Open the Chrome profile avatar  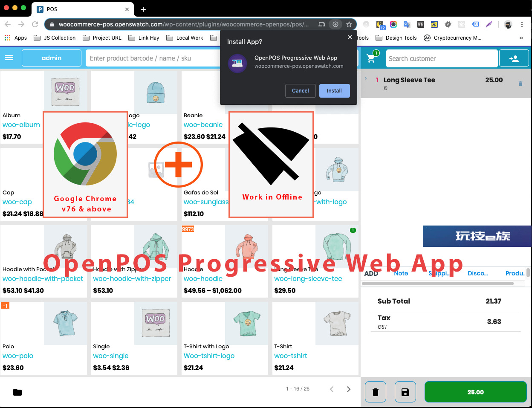click(x=508, y=24)
